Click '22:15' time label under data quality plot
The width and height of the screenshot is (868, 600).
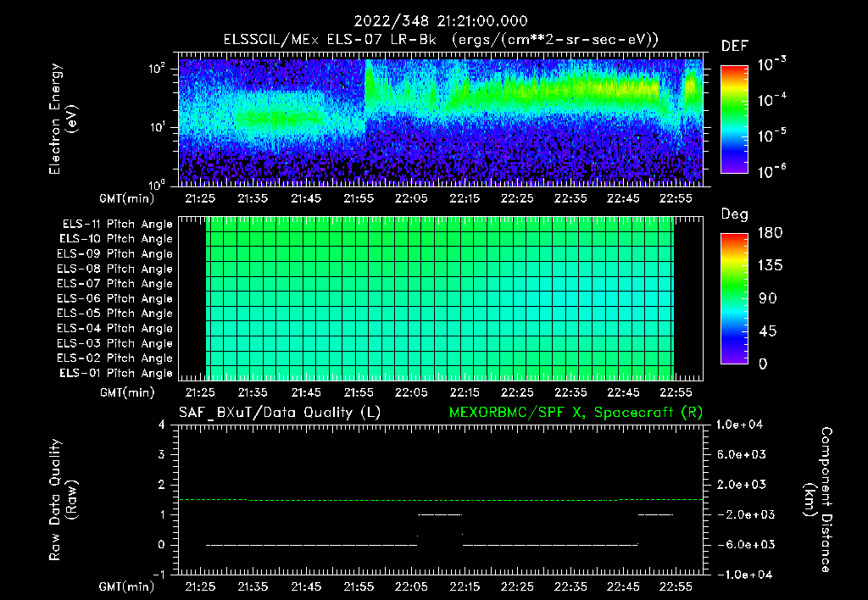coord(465,586)
